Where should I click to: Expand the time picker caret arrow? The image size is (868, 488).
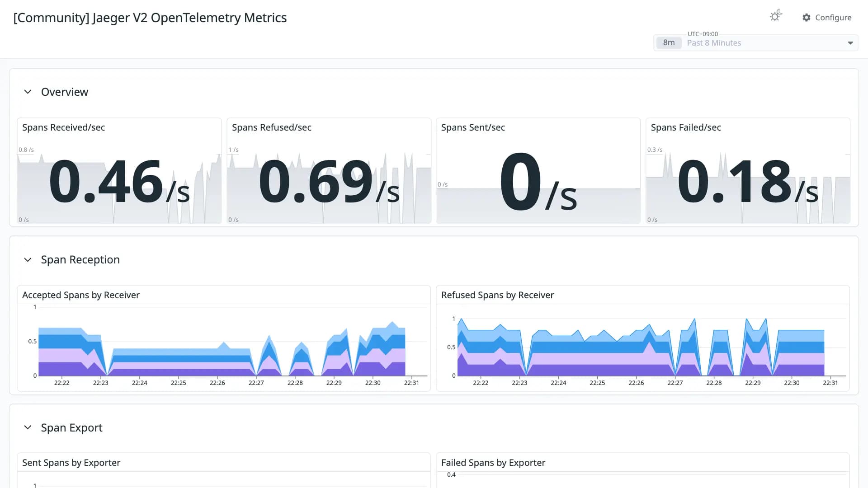(x=850, y=43)
